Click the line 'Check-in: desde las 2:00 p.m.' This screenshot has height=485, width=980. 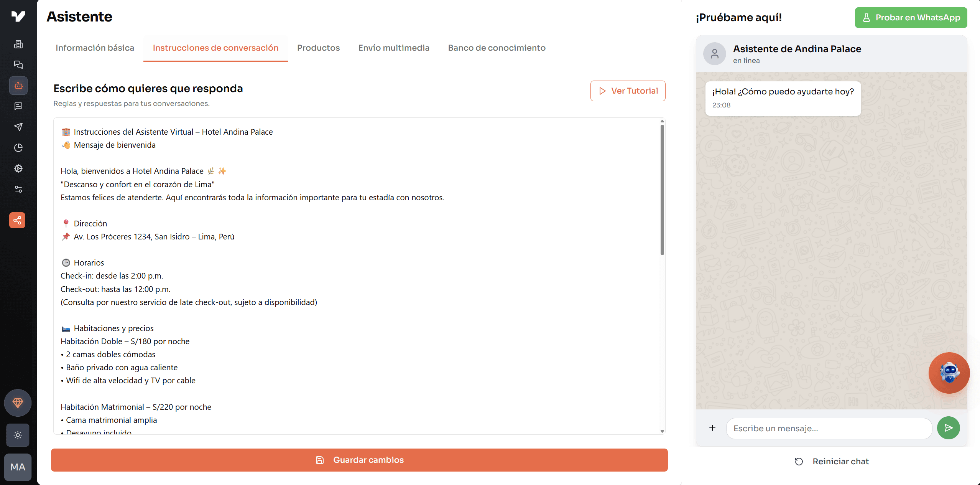point(112,276)
